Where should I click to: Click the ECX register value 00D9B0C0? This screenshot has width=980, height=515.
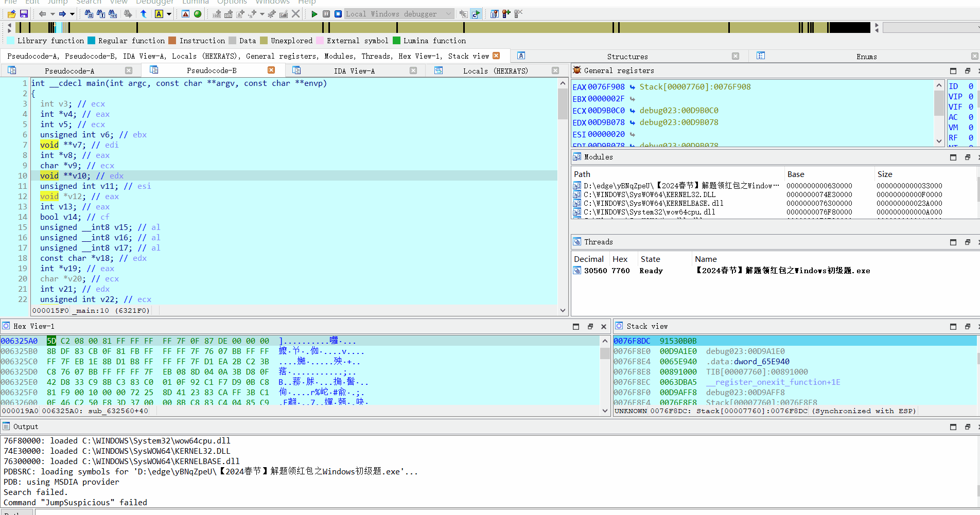[x=606, y=111]
